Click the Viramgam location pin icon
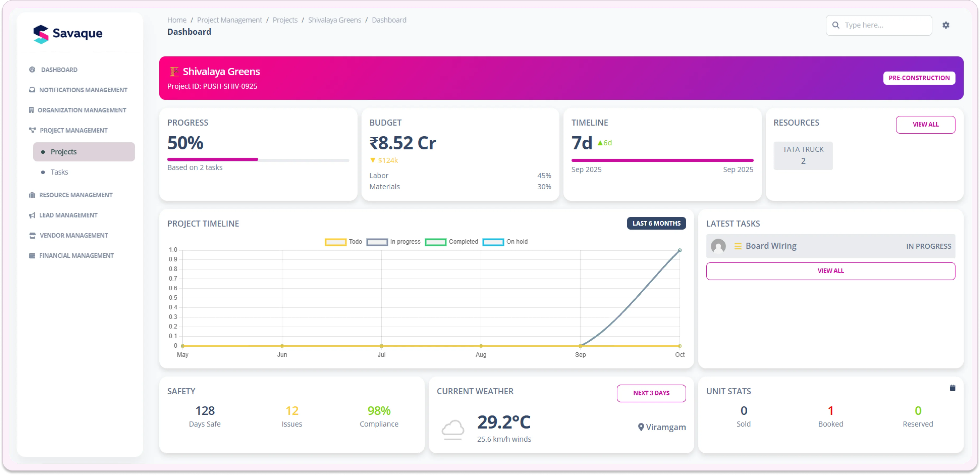The image size is (980, 475). (x=641, y=427)
